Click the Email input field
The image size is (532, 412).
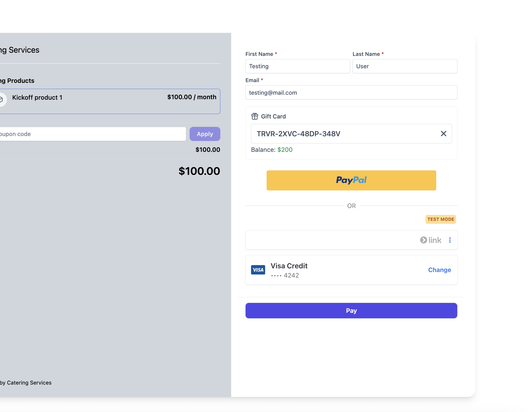coord(351,92)
